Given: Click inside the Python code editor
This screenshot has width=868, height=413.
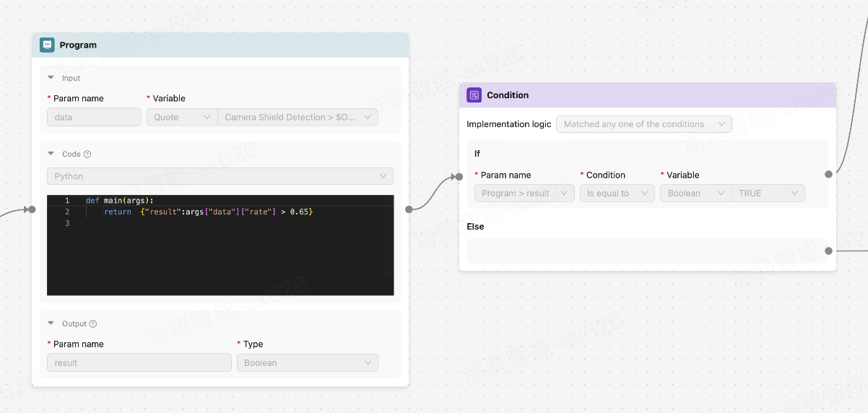Looking at the screenshot, I should click(x=220, y=253).
